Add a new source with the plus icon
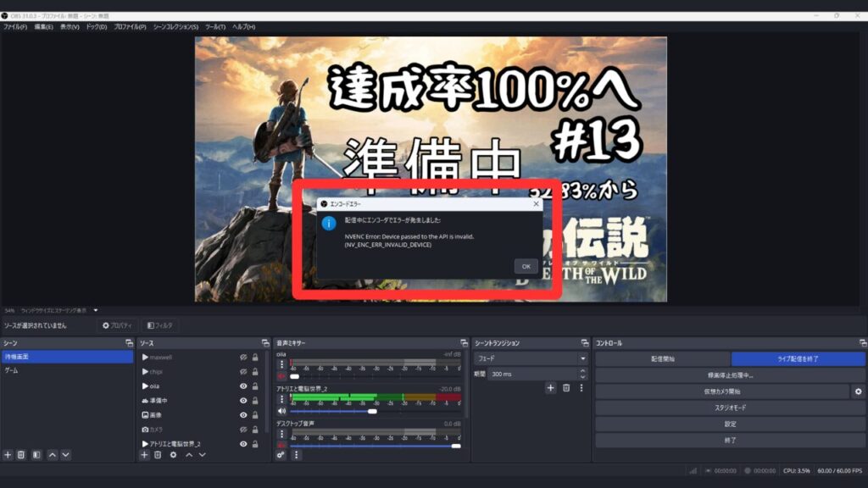 pos(144,455)
